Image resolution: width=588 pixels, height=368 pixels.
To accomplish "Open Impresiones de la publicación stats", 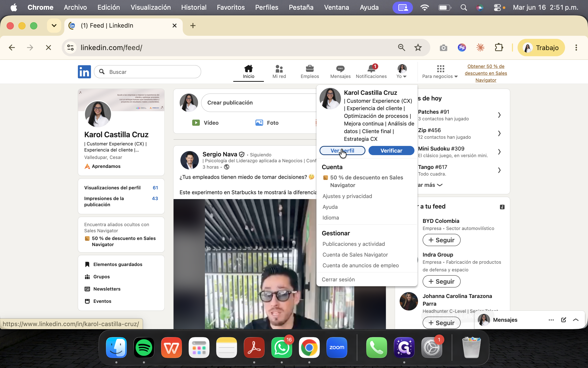I will 121,201.
